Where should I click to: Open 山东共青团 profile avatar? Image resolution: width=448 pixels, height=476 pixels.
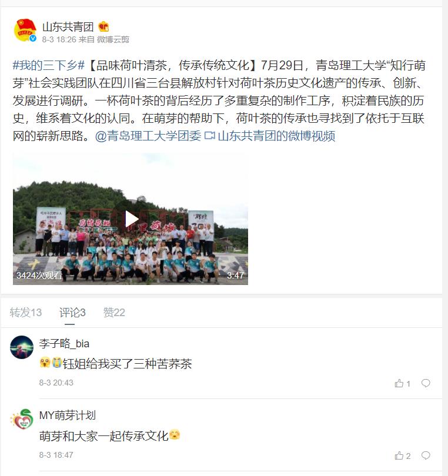click(25, 30)
